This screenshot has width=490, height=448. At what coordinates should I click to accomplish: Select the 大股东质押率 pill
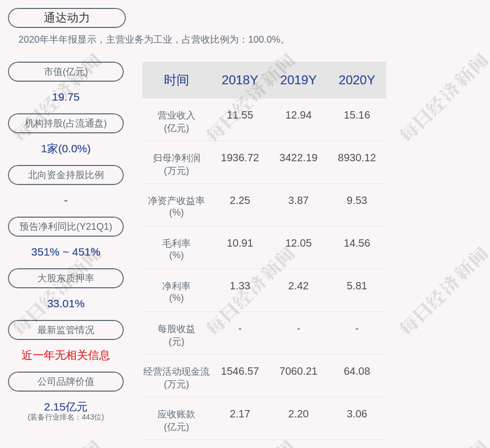point(66,278)
